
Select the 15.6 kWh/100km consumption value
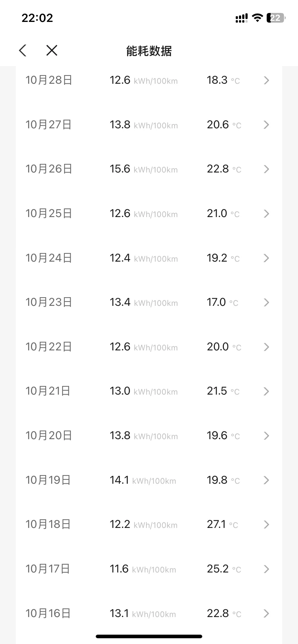tap(144, 169)
